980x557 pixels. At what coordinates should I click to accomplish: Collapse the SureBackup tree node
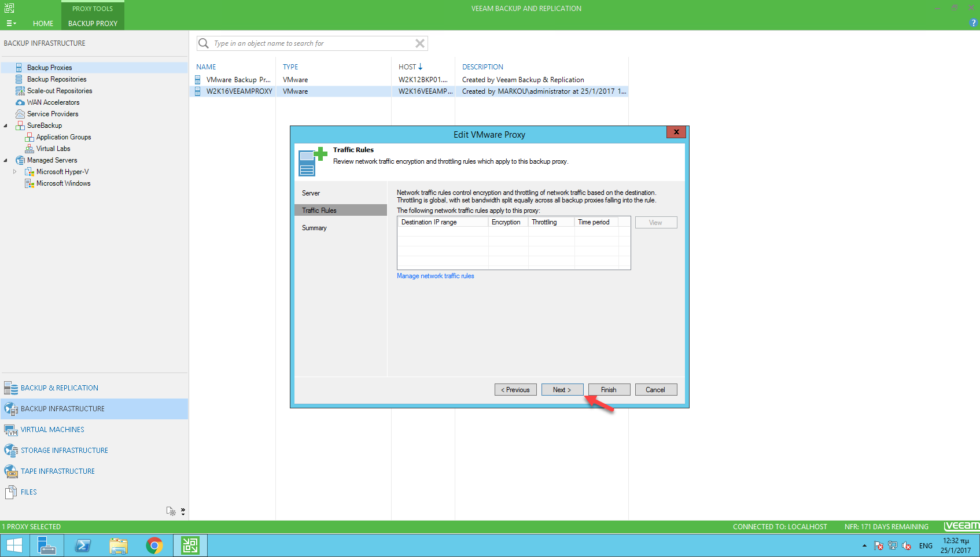6,126
